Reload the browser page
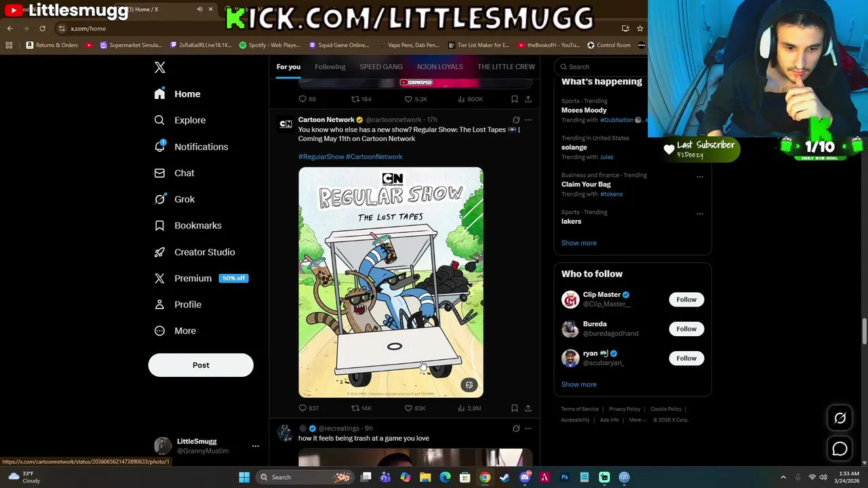 (42, 28)
